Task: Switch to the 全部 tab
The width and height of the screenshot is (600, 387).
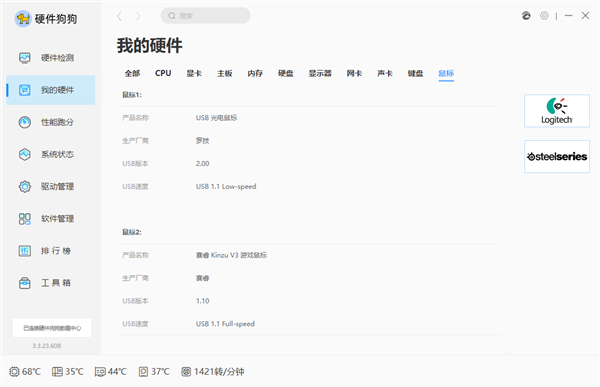Action: (x=132, y=73)
